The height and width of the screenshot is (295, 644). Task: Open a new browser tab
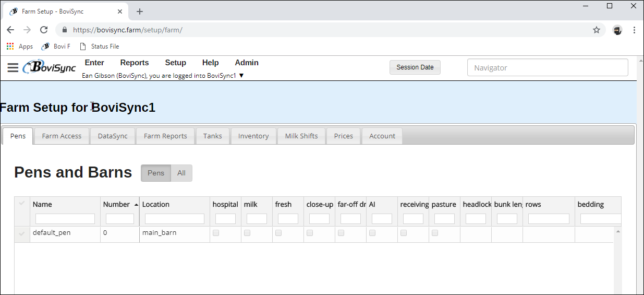(139, 11)
